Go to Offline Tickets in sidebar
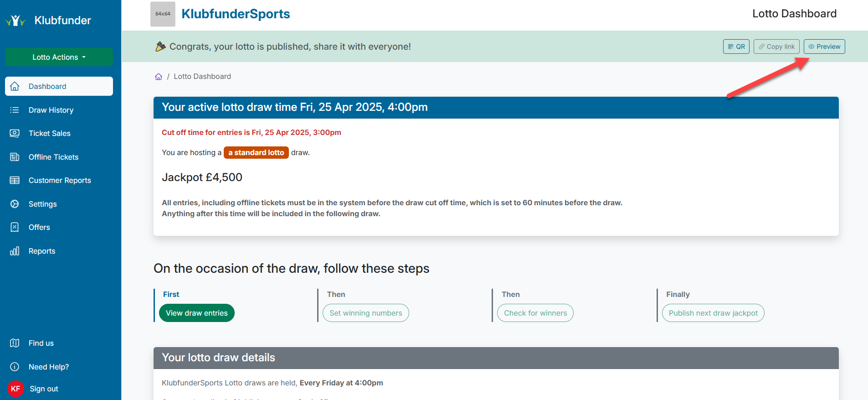 tap(53, 157)
